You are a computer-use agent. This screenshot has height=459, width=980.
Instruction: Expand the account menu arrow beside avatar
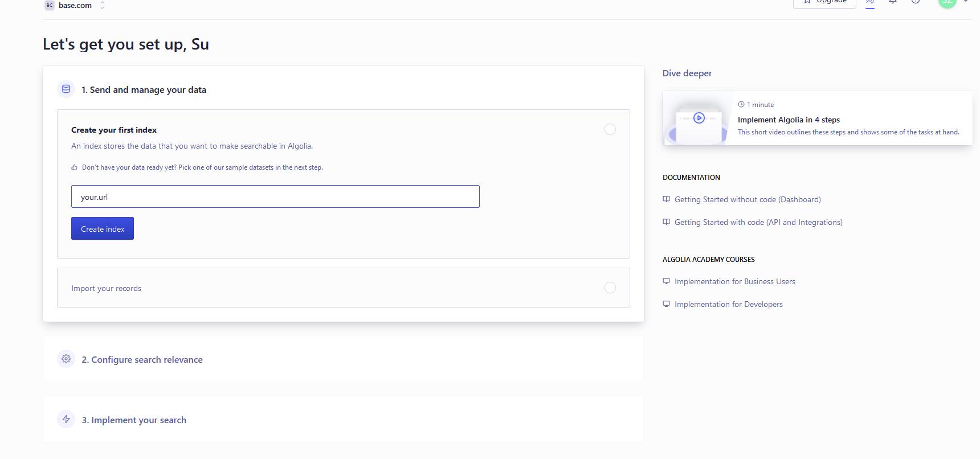(966, 2)
